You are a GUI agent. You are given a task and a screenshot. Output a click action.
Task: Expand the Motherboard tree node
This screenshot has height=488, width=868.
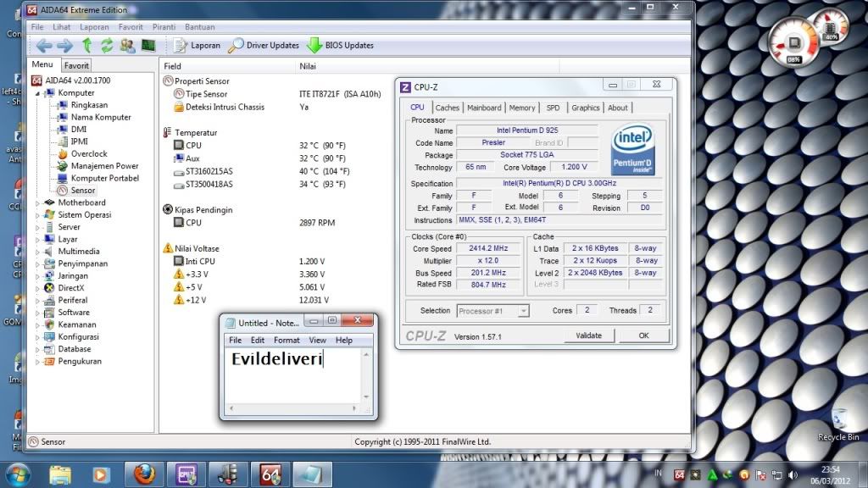[37, 203]
